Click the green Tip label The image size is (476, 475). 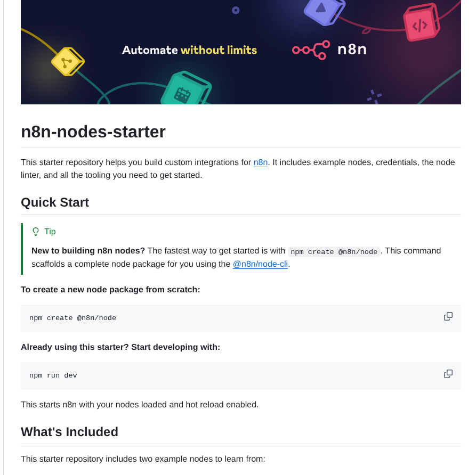[x=50, y=231]
